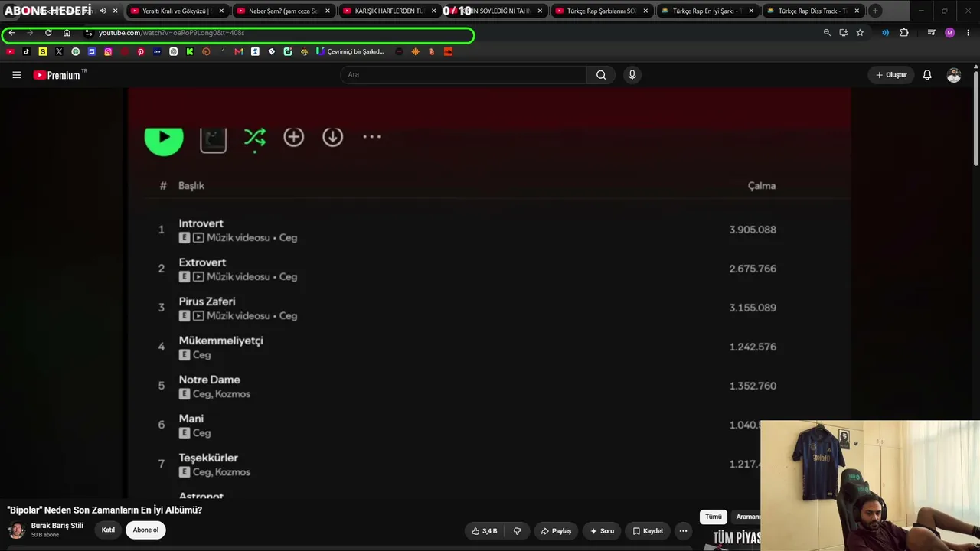Viewport: 980px width, 551px height.
Task: Reload the page with the refresh icon
Action: 48,33
